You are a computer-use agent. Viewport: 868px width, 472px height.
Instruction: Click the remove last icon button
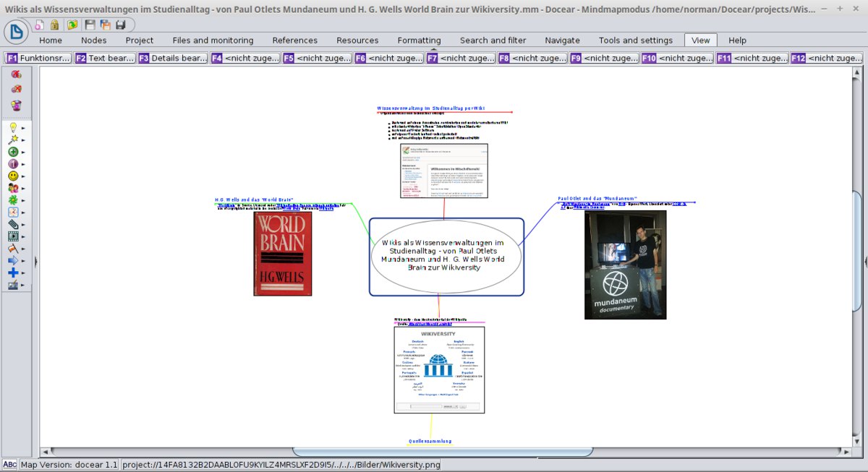tap(16, 89)
